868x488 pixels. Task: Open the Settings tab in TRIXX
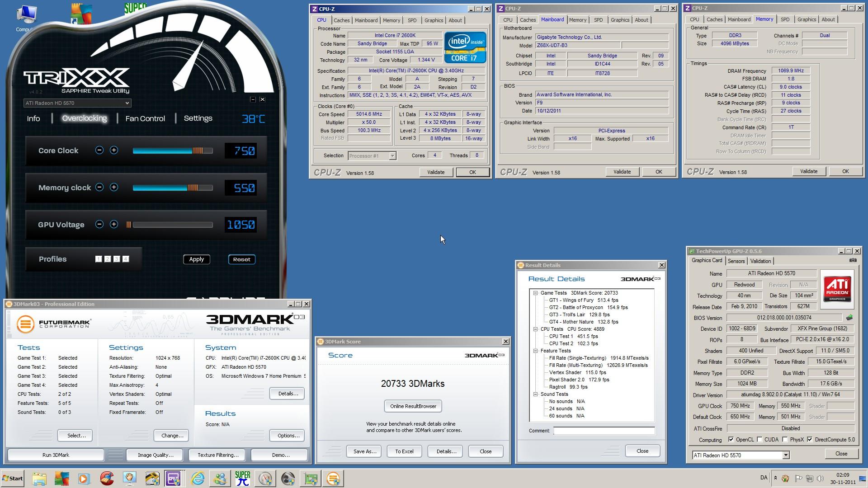point(198,118)
